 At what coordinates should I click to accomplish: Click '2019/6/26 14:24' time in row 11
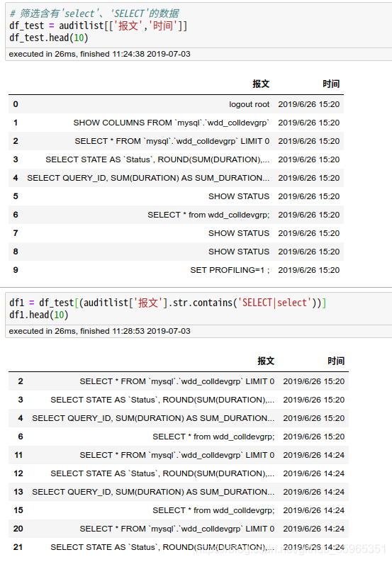(314, 455)
